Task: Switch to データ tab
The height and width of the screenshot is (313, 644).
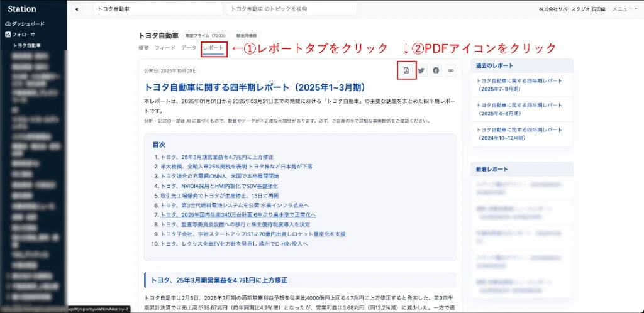Action: point(189,48)
